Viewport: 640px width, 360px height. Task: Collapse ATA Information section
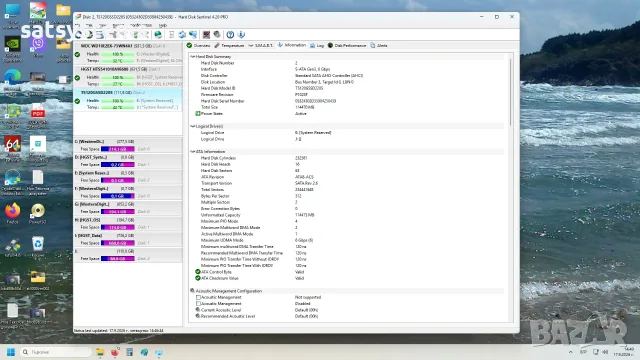193,151
